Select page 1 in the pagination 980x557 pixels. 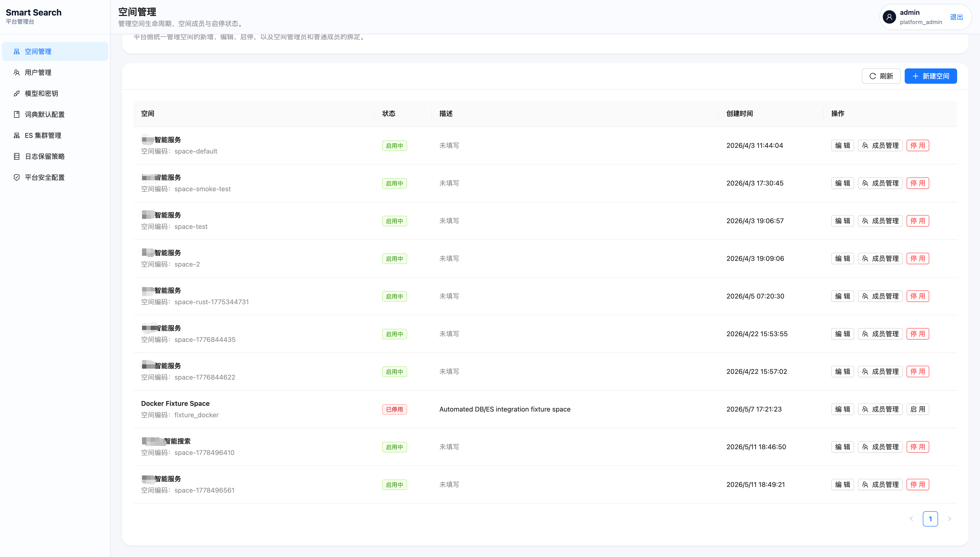(x=930, y=519)
